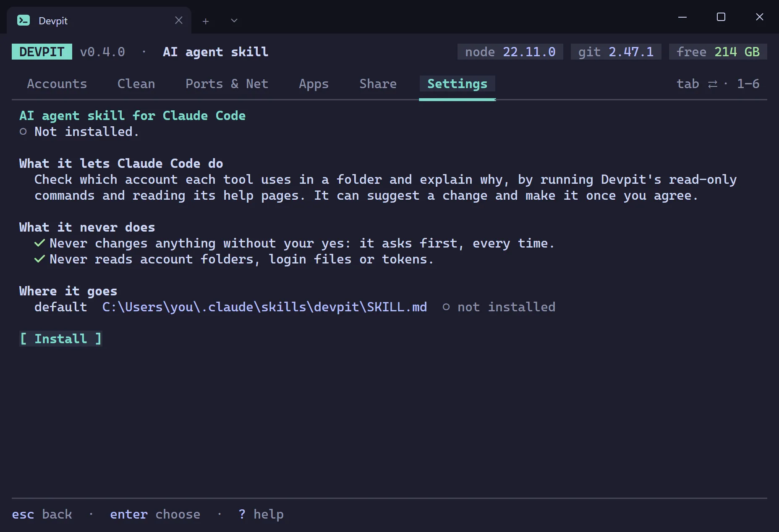This screenshot has height=532, width=779.
Task: Click the tab switch arrows icon hint
Action: click(713, 84)
